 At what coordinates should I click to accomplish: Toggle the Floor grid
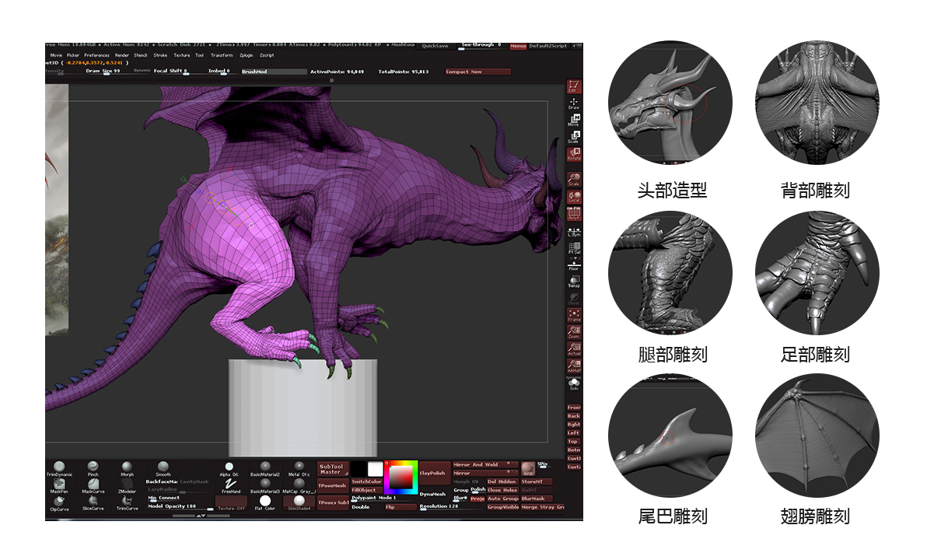(574, 264)
